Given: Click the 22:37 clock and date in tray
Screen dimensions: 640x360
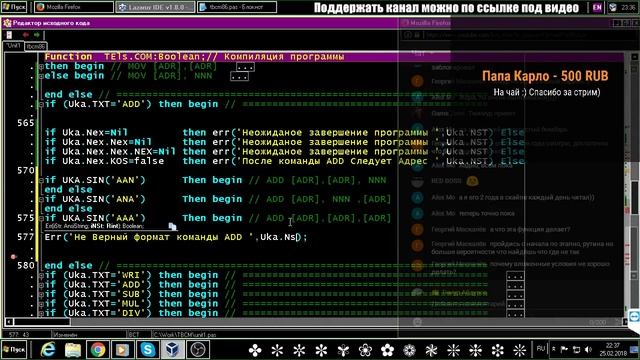Looking at the screenshot, I should (x=613, y=349).
